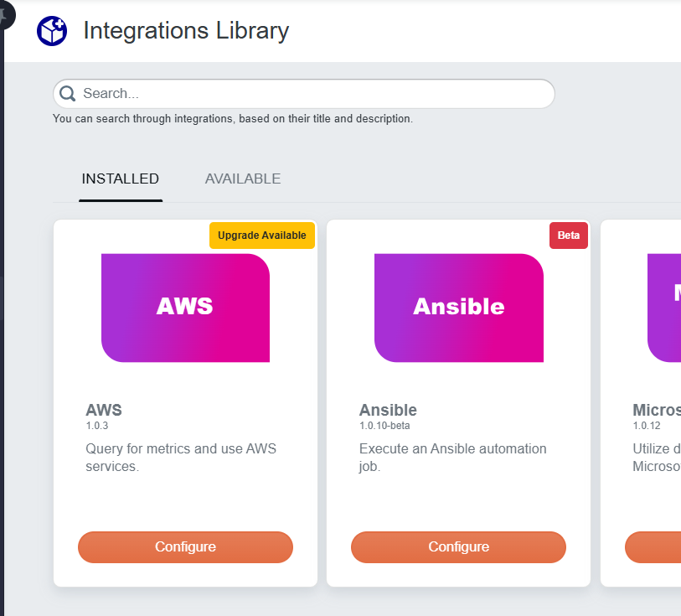
Task: Click the magnifying glass search icon
Action: point(67,93)
